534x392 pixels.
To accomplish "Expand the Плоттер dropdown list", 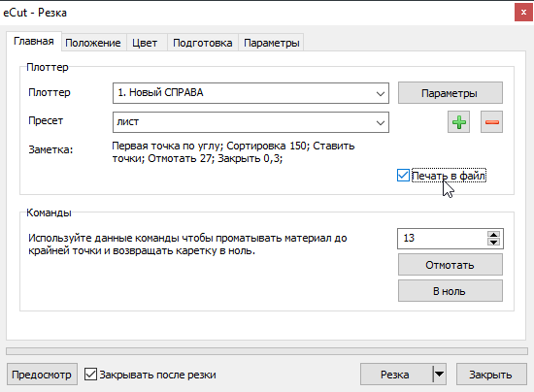I will tap(250, 93).
